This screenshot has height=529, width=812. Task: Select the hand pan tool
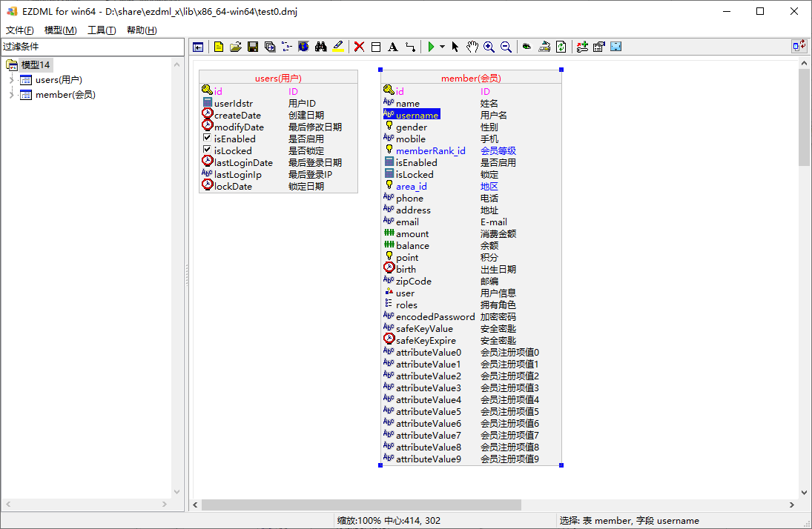click(472, 47)
